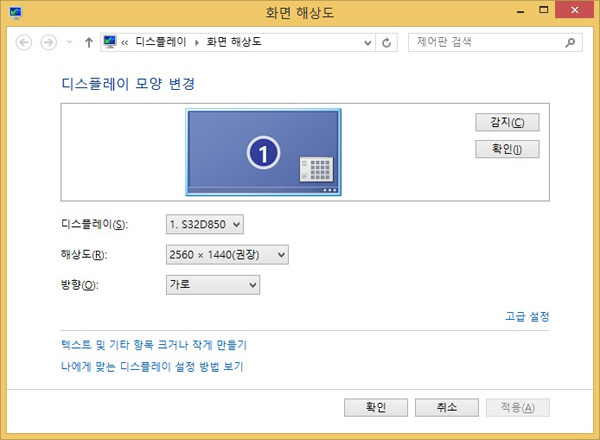Click the window system menu icon
This screenshot has height=440, width=600.
coord(16,13)
